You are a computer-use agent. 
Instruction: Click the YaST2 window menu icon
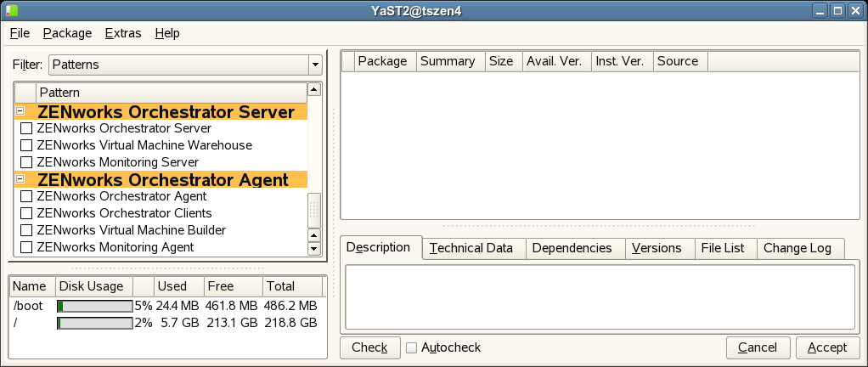tap(9, 10)
